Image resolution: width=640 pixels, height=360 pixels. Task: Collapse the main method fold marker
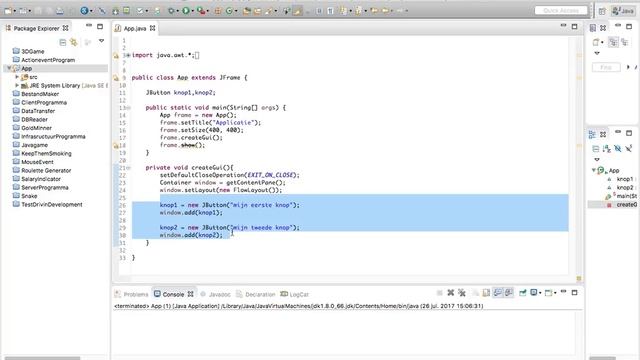pos(129,108)
